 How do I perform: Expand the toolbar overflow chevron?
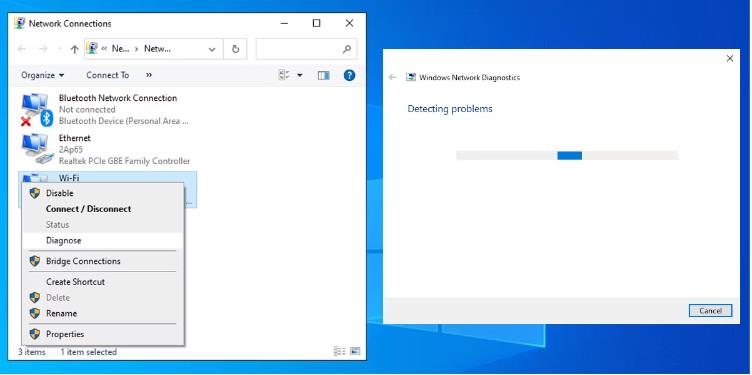149,75
